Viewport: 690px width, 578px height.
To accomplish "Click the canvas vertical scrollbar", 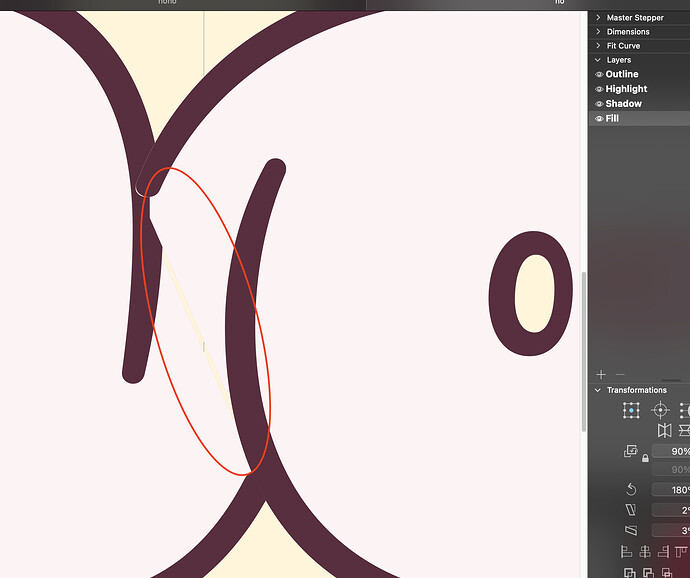I will [x=584, y=352].
